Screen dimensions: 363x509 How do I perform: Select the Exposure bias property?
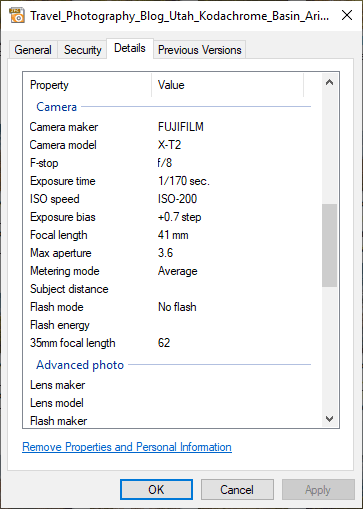pyautogui.click(x=63, y=217)
